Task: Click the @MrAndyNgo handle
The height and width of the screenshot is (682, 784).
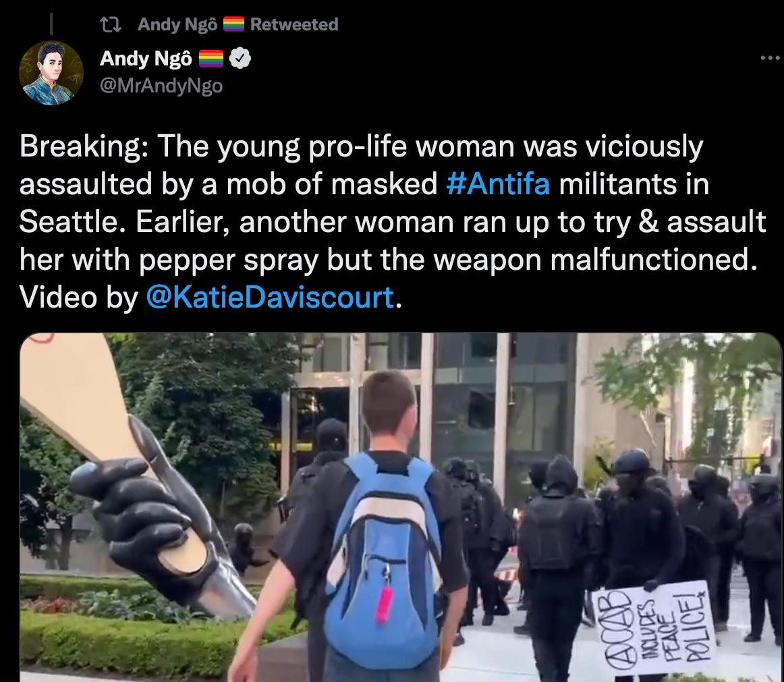Action: tap(161, 86)
